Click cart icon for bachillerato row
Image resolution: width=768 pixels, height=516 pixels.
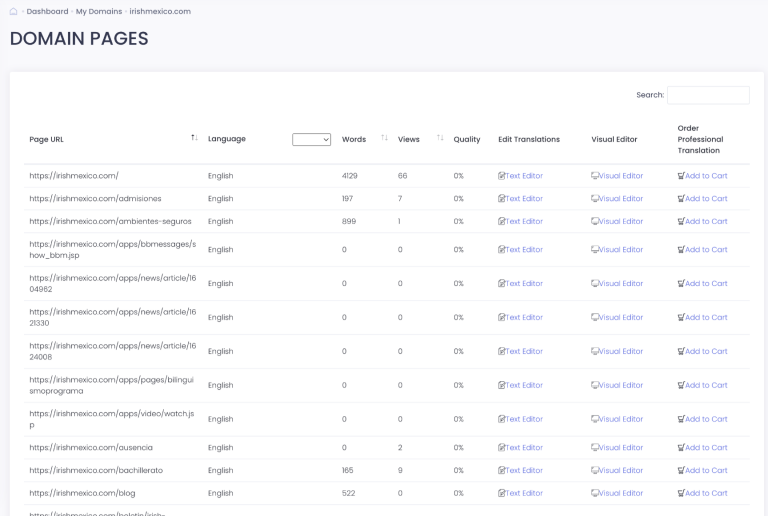coord(681,470)
